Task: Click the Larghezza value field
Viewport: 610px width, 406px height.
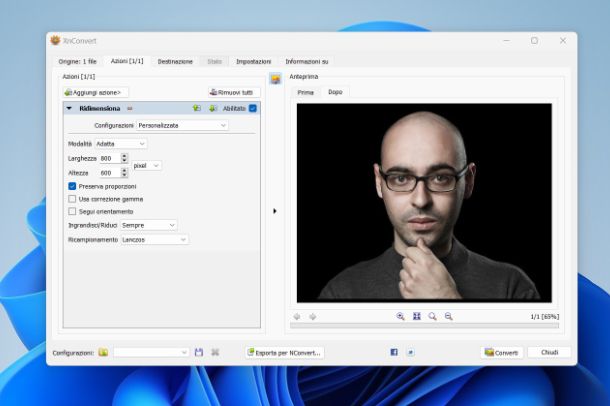Action: click(110, 158)
